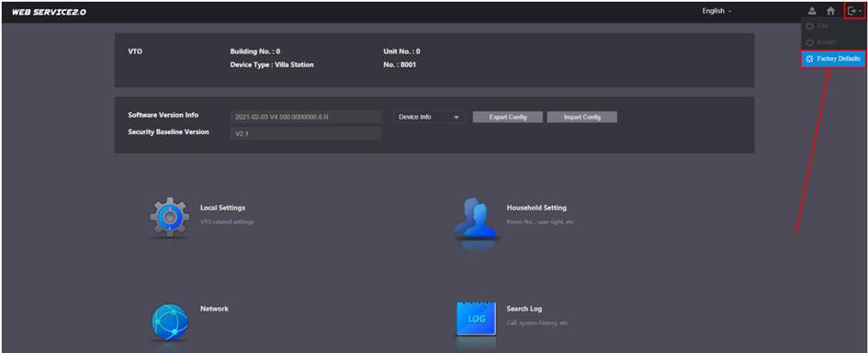Viewport: 868px width, 353px height.
Task: Open the user account icon in header
Action: coord(812,10)
